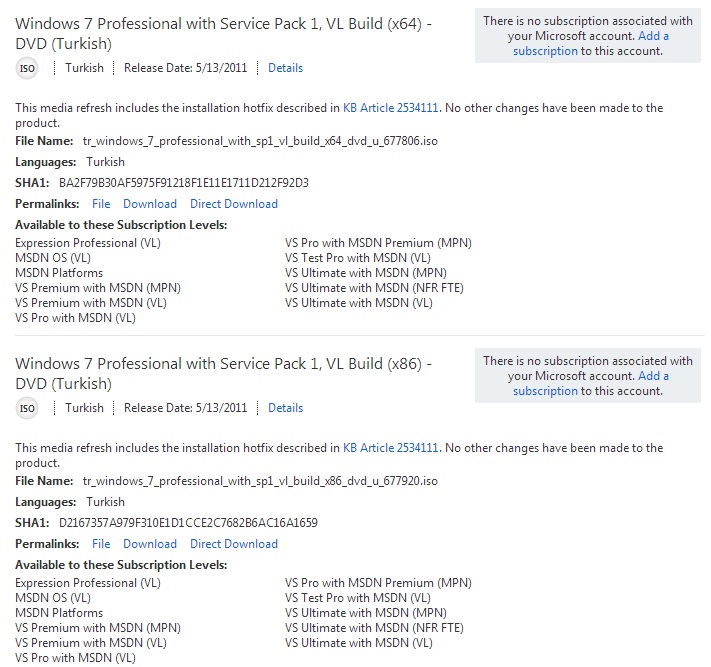Screen dimensions: 711x667
Task: Open Details link for x64 build
Action: pyautogui.click(x=285, y=68)
